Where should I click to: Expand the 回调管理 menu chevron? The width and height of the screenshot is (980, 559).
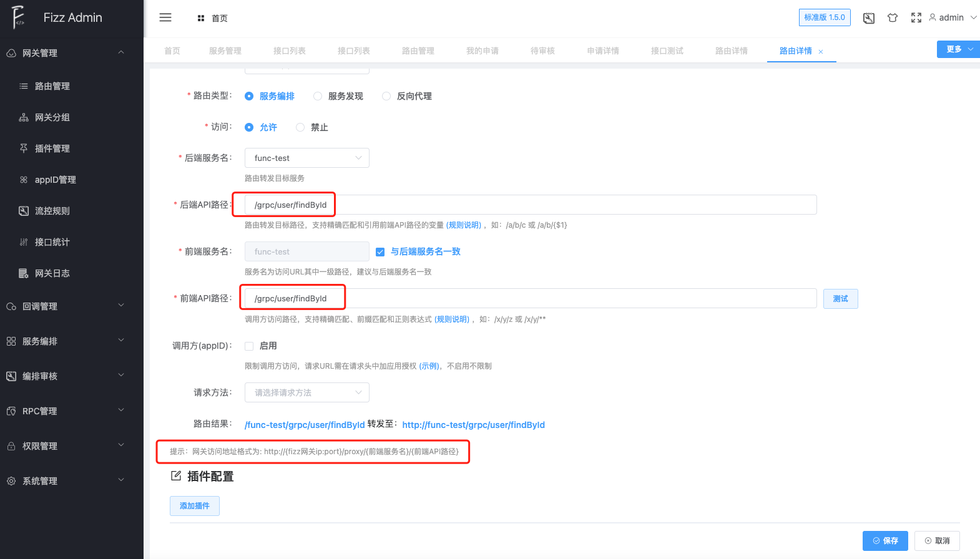(x=121, y=306)
